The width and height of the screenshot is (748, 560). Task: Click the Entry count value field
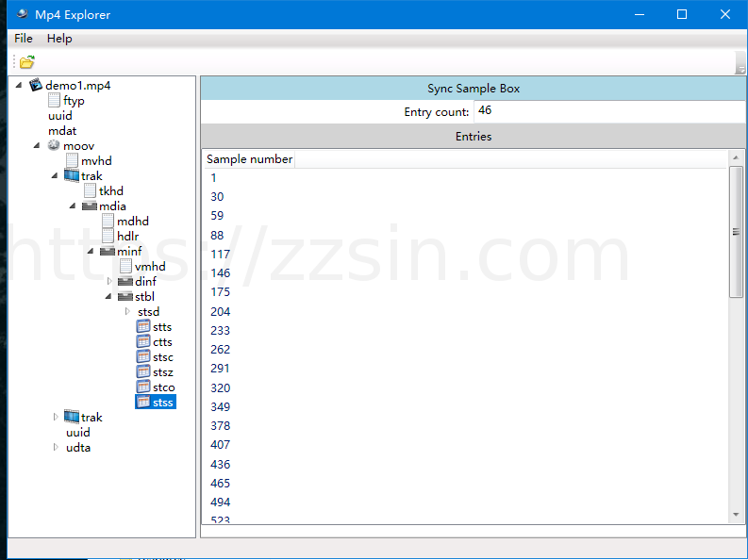pos(604,111)
